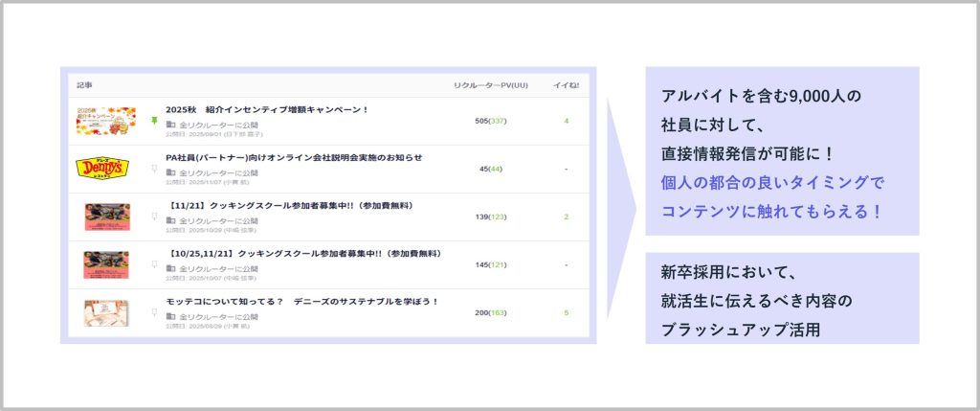
Task: Pin the モッテコ sustainability article
Action: pos(154,312)
